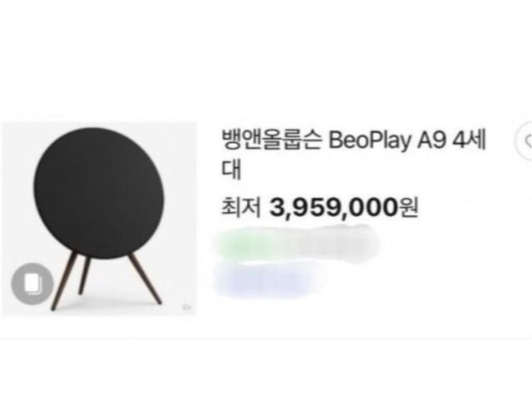This screenshot has width=532, height=414.
Task: Click the blank area right of the price
Action: click(474, 205)
